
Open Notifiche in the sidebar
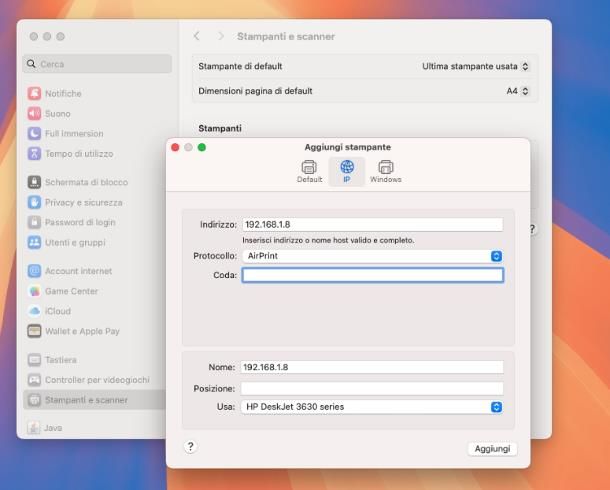click(63, 93)
